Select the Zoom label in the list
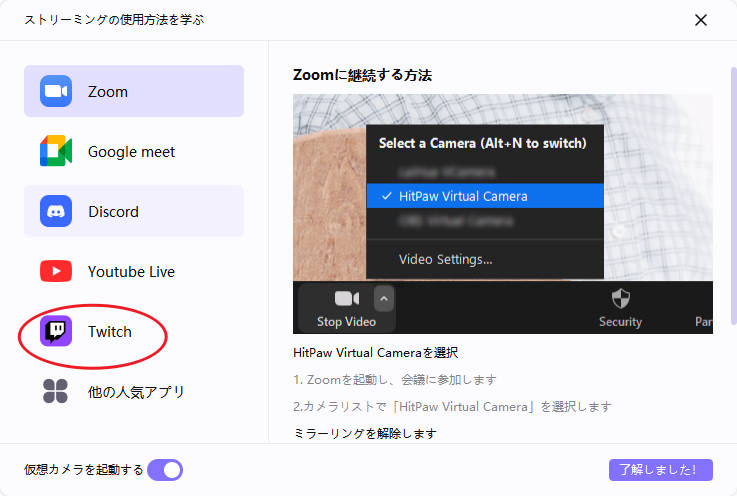737x496 pixels. [108, 92]
